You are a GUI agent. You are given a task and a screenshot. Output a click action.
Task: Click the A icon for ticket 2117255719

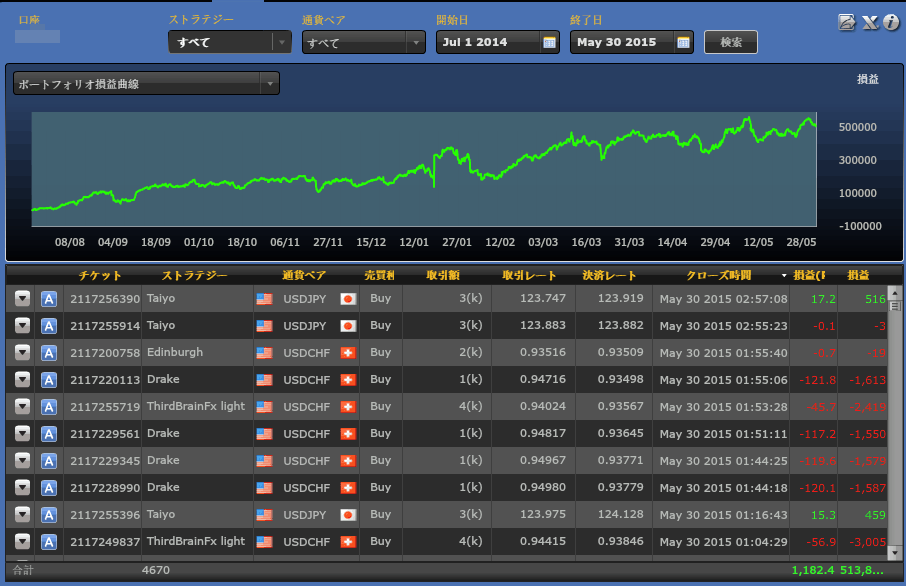(x=49, y=407)
